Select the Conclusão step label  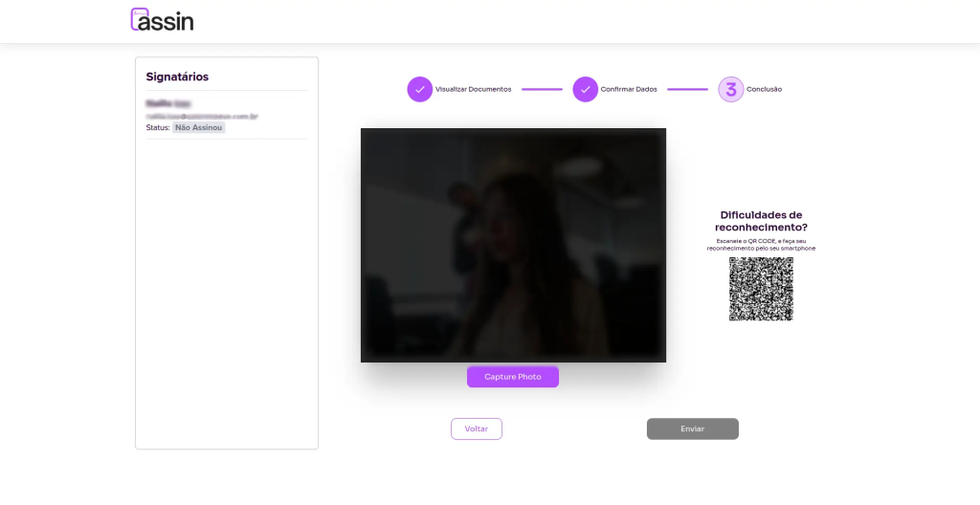(764, 89)
